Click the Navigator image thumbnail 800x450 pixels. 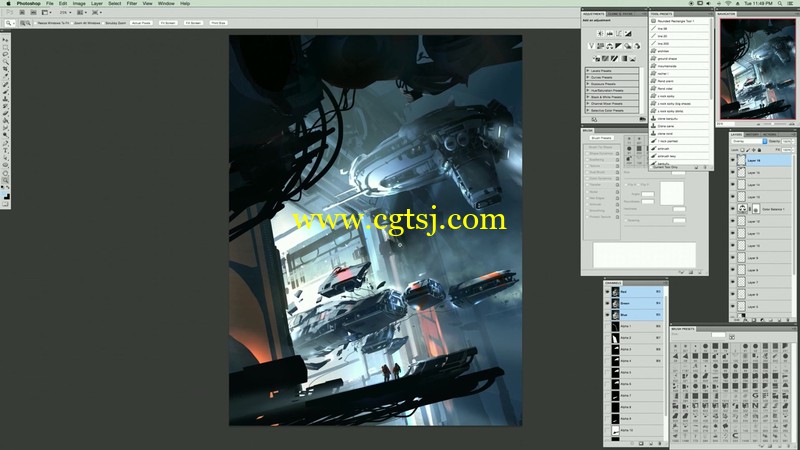coord(757,69)
